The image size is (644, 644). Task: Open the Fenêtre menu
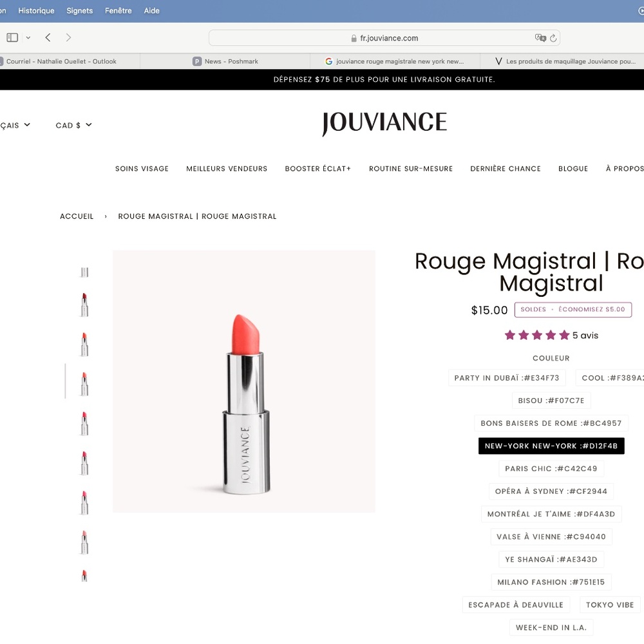coord(118,11)
